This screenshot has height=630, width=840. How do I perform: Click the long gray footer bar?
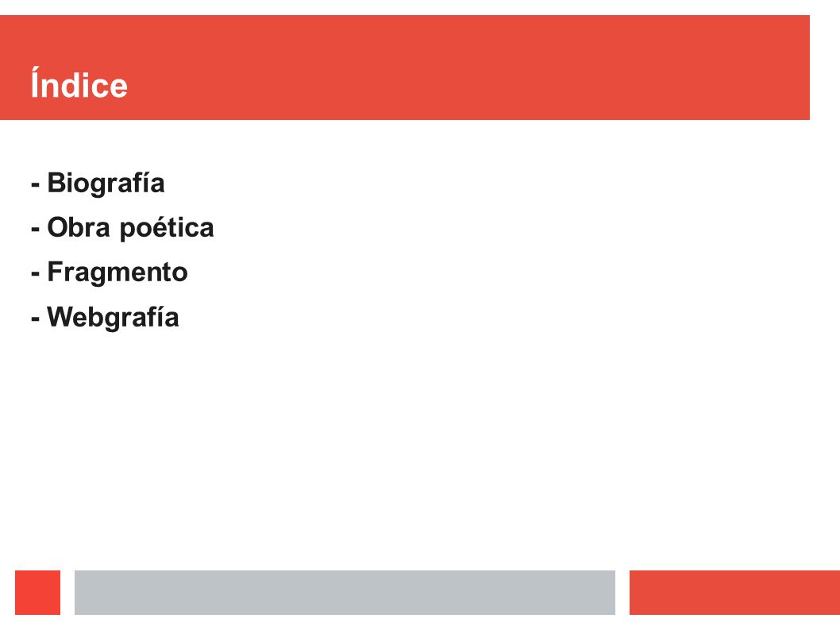[x=345, y=593]
